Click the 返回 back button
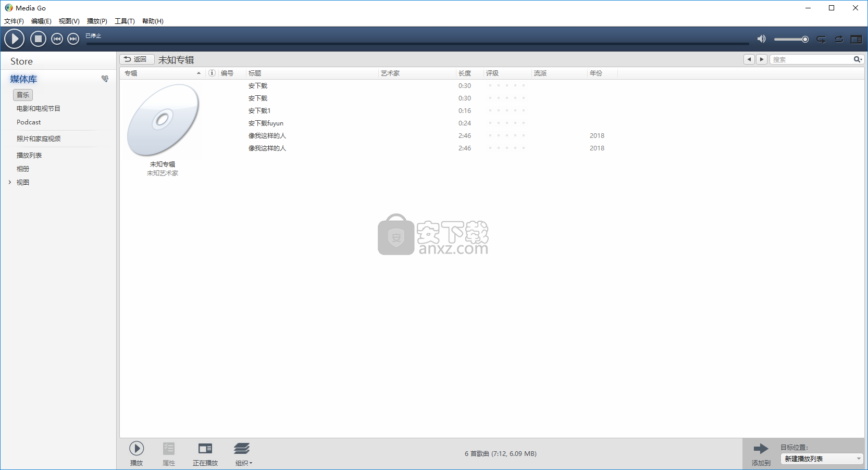868x470 pixels. [137, 59]
